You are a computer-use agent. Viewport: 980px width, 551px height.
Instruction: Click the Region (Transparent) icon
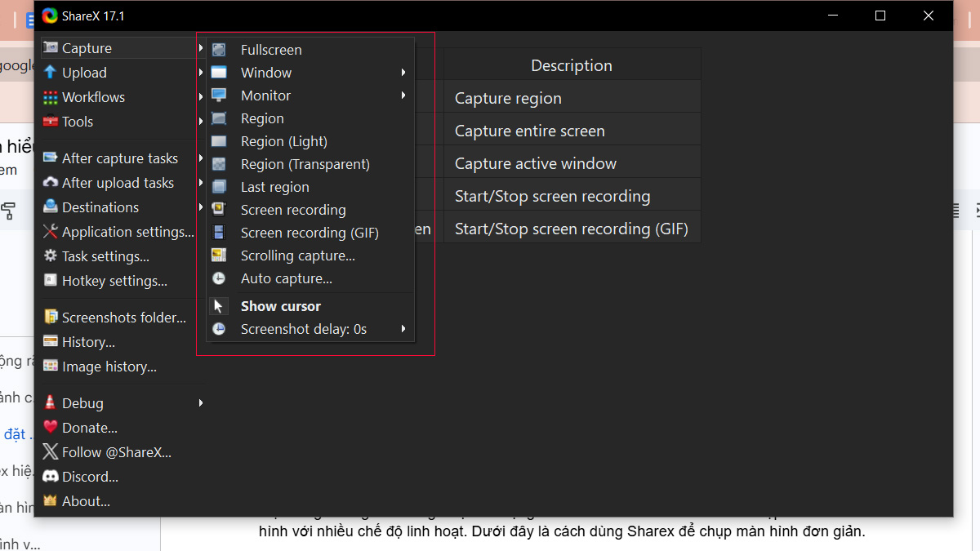(x=219, y=164)
